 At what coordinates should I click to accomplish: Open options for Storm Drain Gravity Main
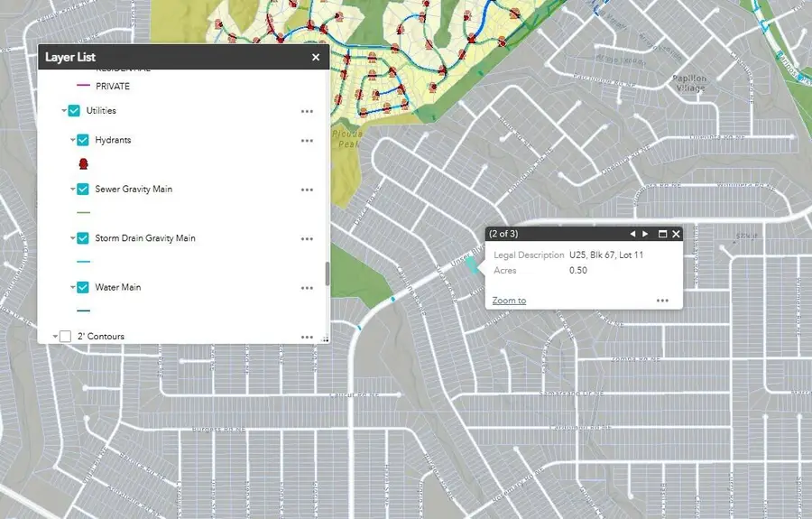tap(307, 239)
